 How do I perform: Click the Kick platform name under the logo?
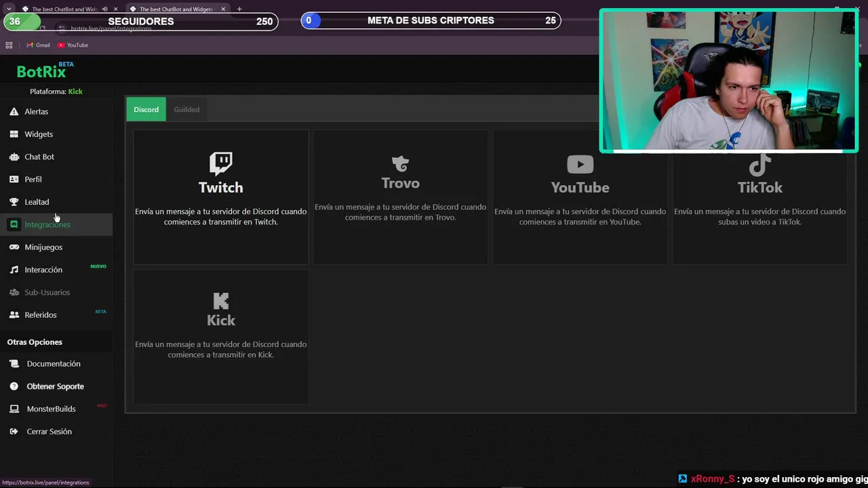(x=75, y=91)
